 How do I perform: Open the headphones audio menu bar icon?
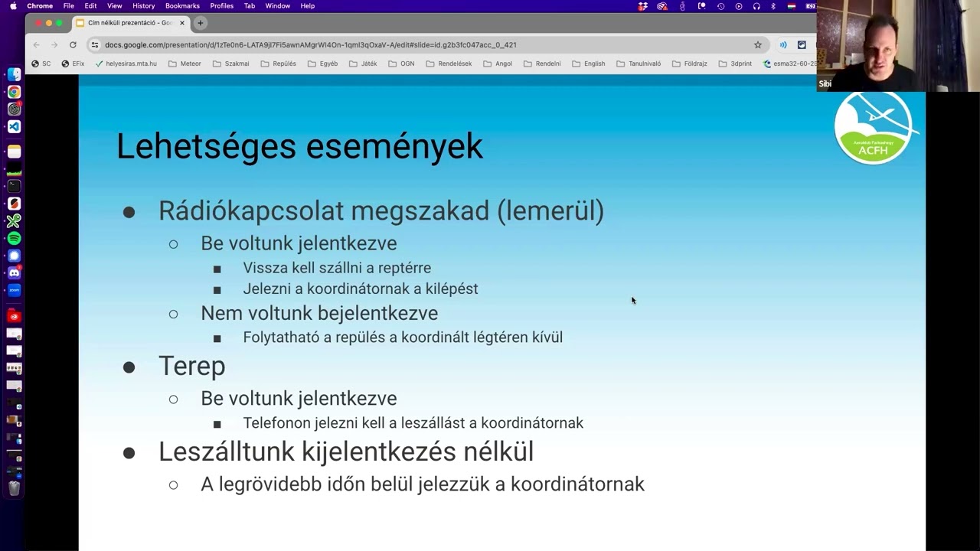pyautogui.click(x=756, y=6)
